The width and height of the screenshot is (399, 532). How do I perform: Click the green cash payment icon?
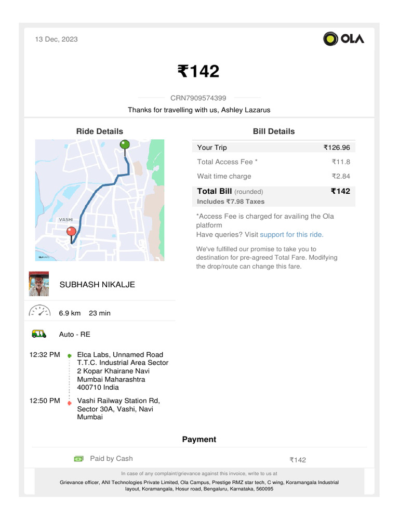(78, 459)
